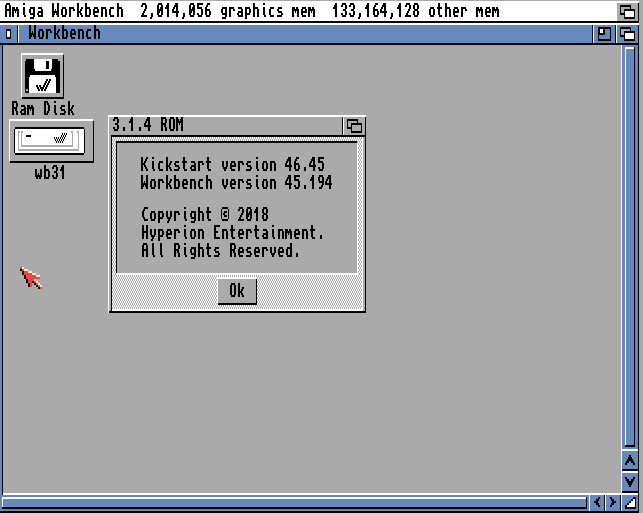Click the 'All Rights Reserved.' text
Screen dimensions: 643x513
point(220,251)
